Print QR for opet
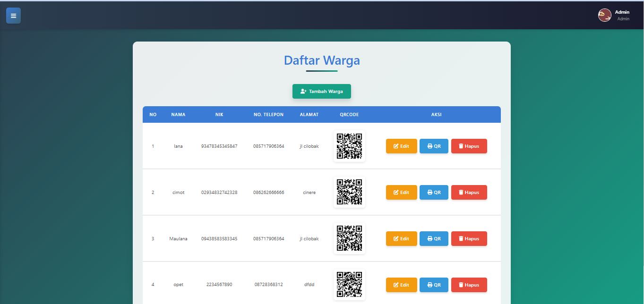Screen dimensions: 644x304 434,285
